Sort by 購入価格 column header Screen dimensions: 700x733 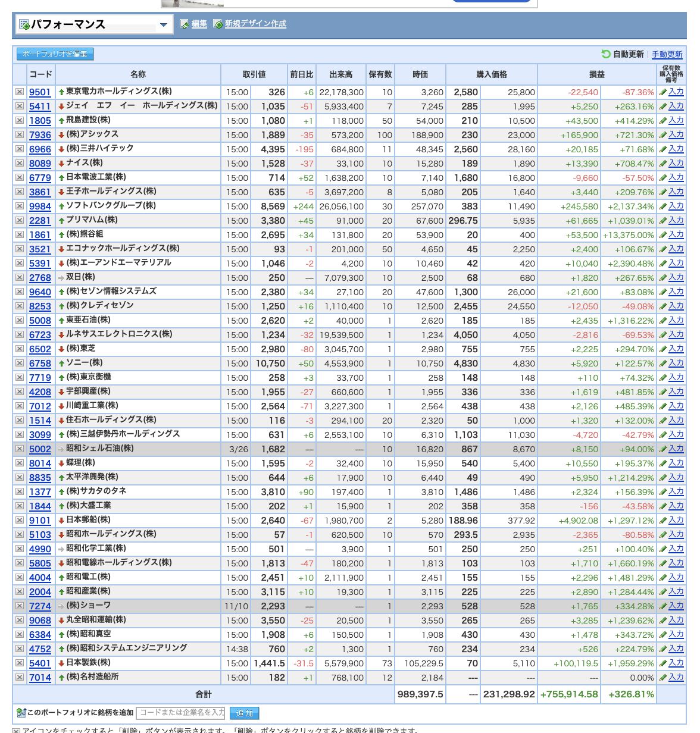click(x=492, y=74)
